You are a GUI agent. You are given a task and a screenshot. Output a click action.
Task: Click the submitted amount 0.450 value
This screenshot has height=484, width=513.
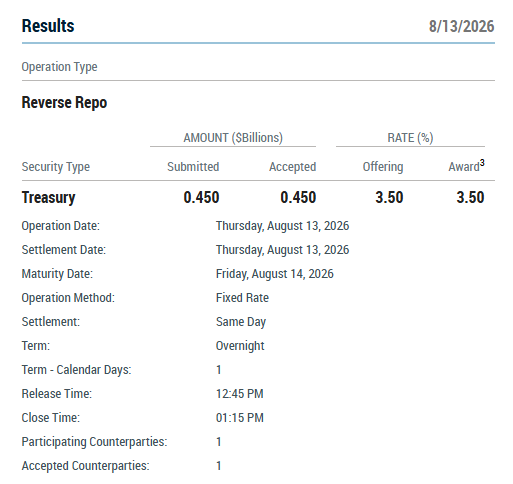pyautogui.click(x=201, y=197)
